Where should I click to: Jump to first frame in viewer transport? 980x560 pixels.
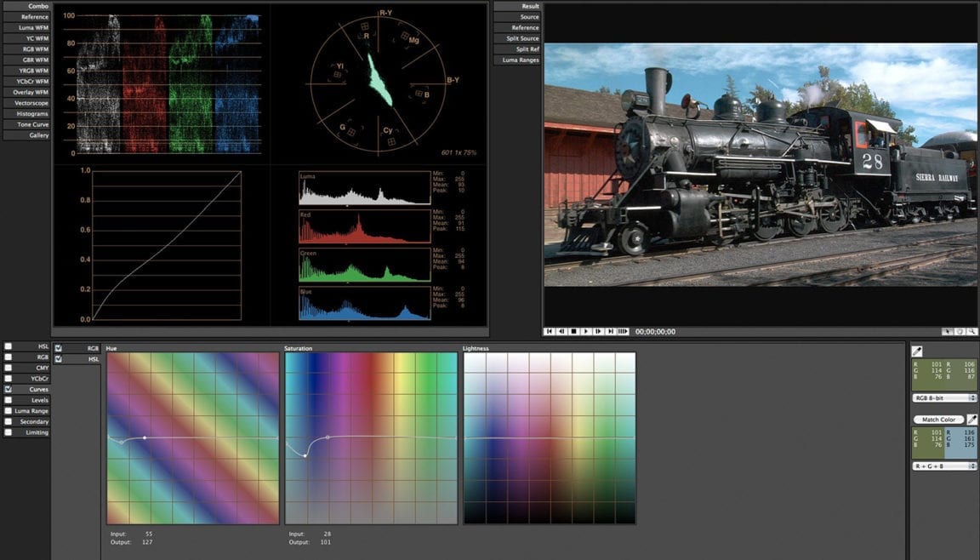(x=549, y=331)
